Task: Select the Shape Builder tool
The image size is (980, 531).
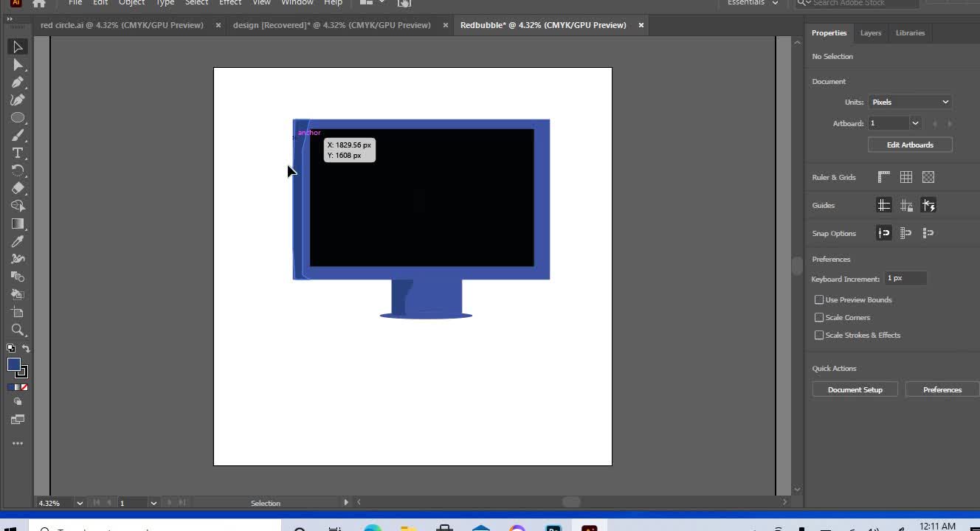Action: tap(18, 206)
